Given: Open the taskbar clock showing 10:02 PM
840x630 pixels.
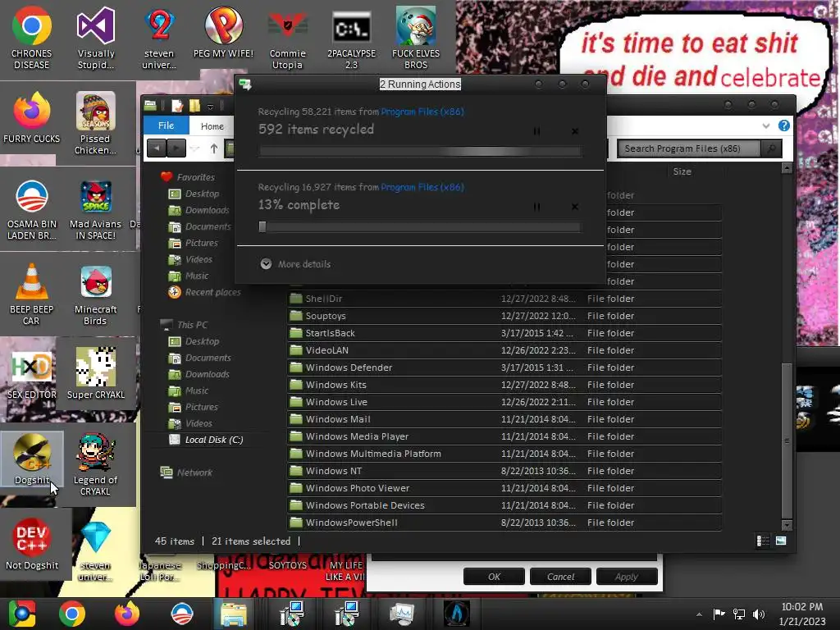Looking at the screenshot, I should pos(802,614).
